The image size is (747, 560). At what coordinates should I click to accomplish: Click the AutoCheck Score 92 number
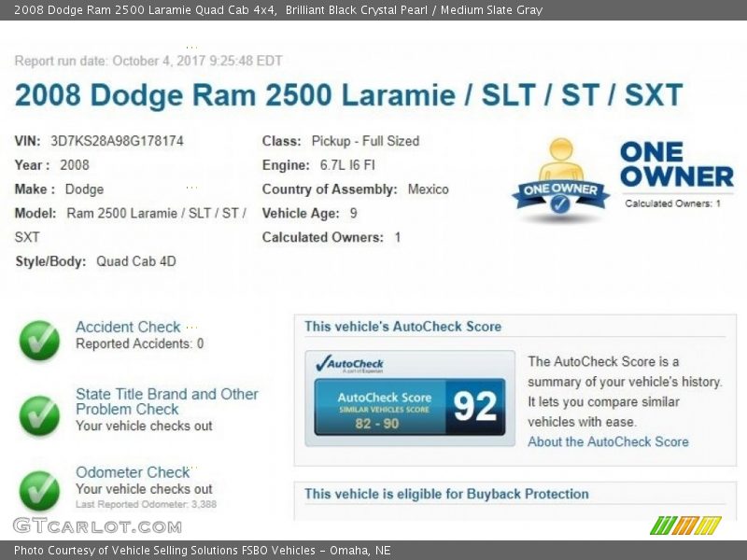pyautogui.click(x=474, y=406)
